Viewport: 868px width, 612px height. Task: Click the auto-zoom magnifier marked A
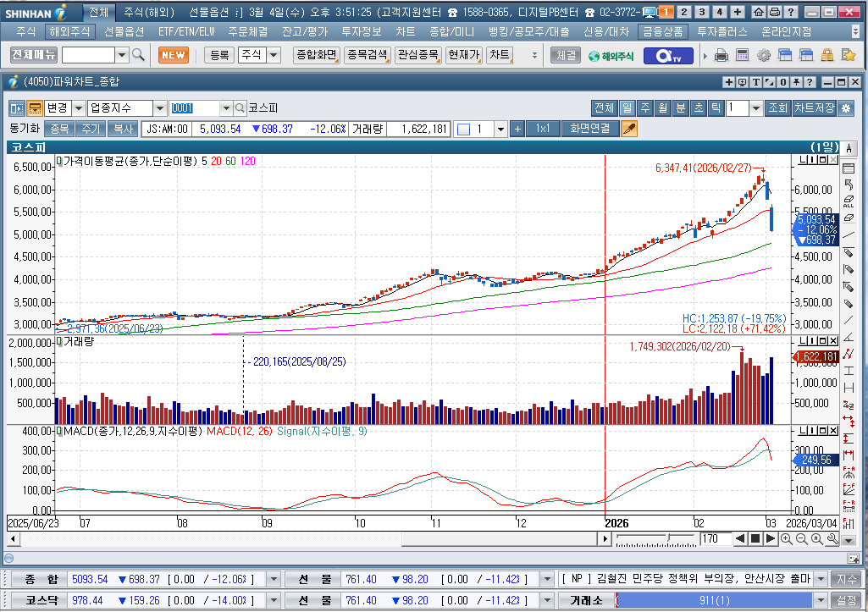tap(817, 539)
